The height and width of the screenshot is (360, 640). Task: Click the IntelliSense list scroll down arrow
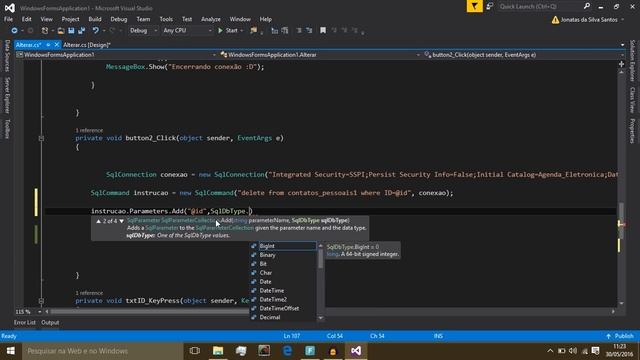coord(320,318)
